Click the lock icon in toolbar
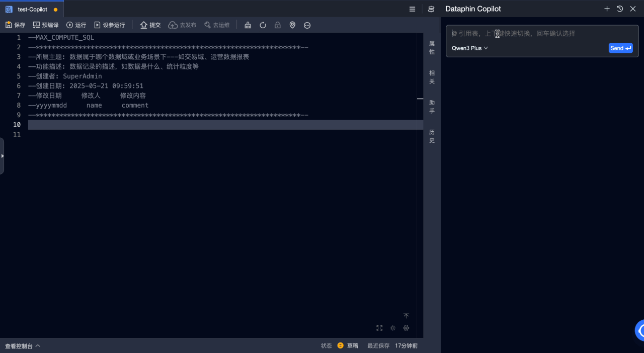Viewport: 644px width, 353px height. 277,25
